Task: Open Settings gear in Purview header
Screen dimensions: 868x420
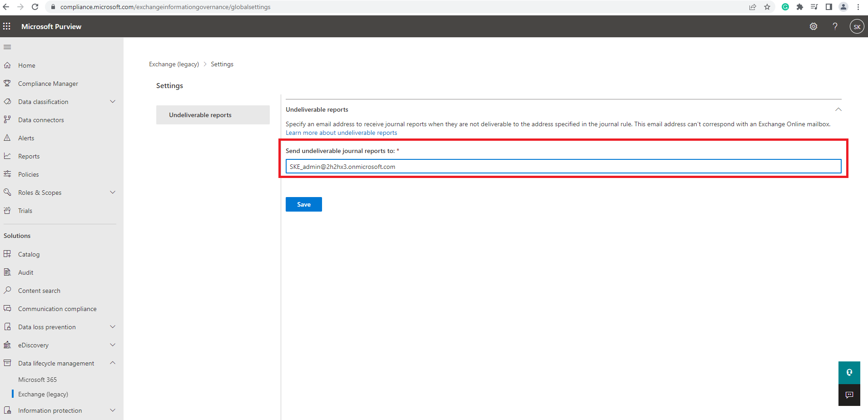Action: 813,26
